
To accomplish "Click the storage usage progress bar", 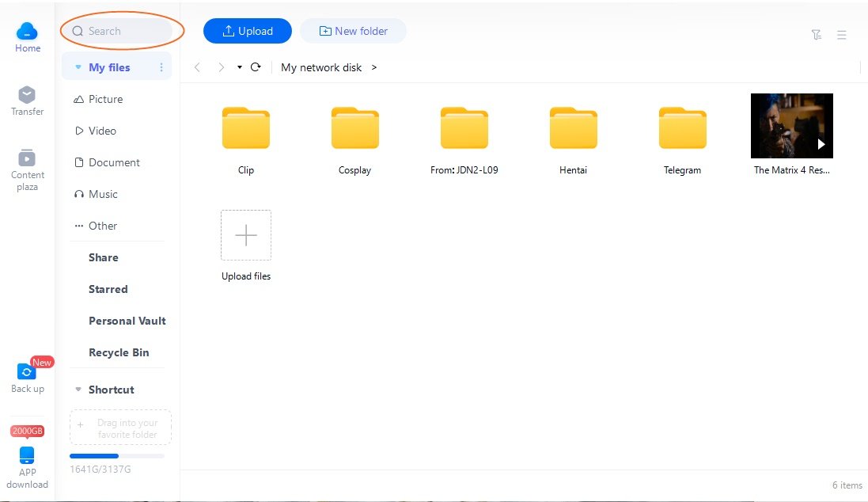I will [x=116, y=456].
